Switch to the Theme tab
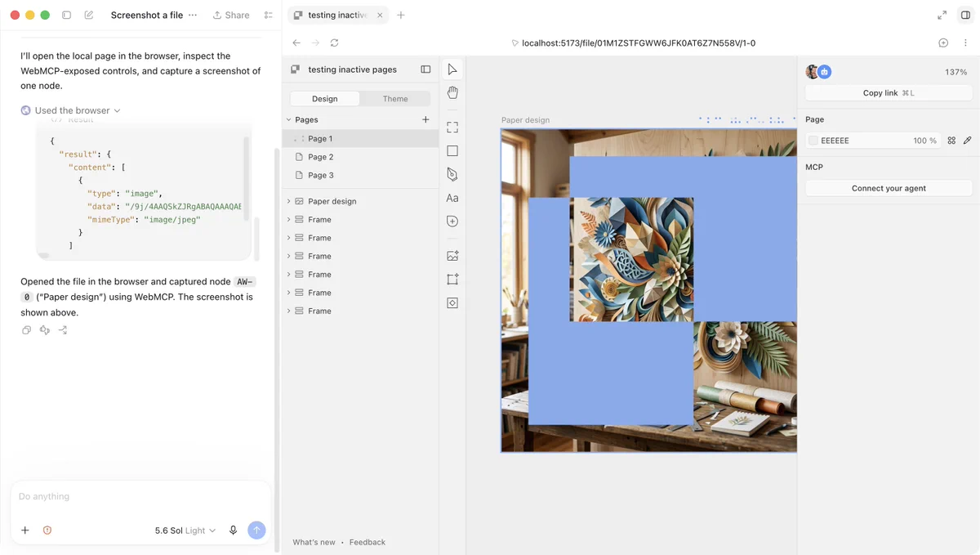Viewport: 980px width, 555px height. pyautogui.click(x=395, y=99)
